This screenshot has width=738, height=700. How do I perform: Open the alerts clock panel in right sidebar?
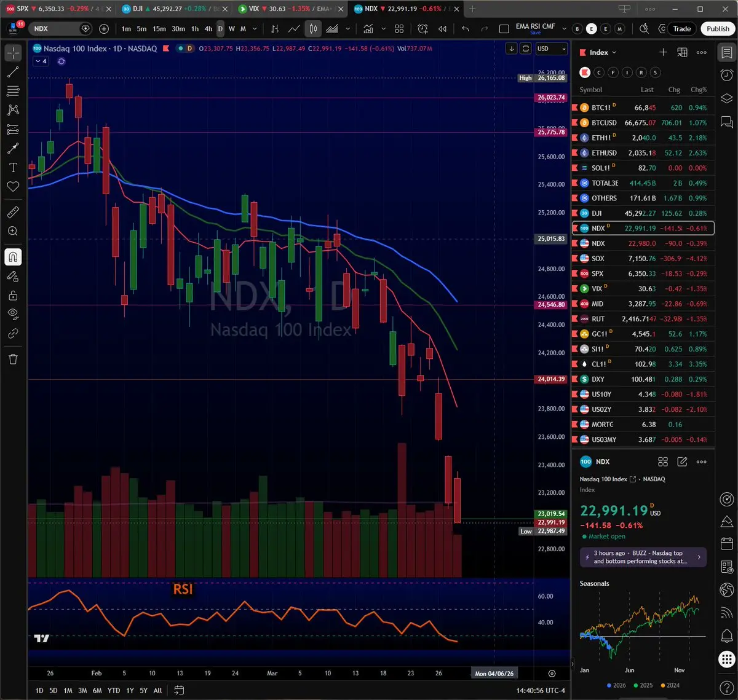pos(727,74)
